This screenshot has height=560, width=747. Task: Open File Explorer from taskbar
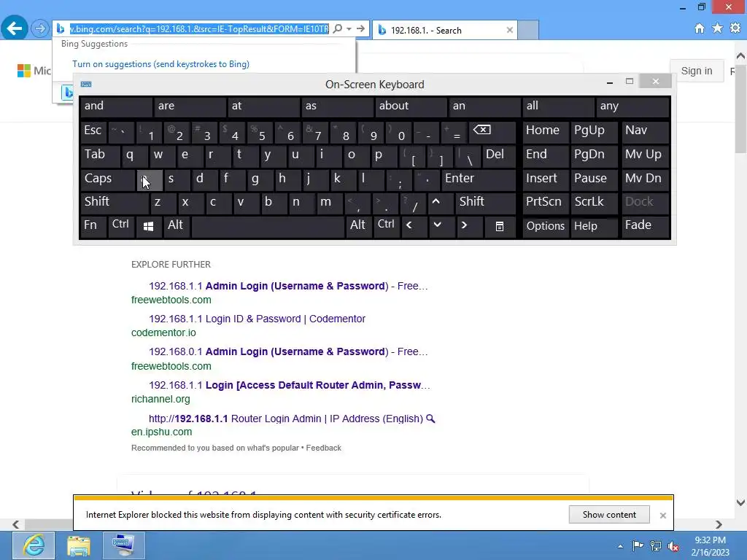point(79,545)
